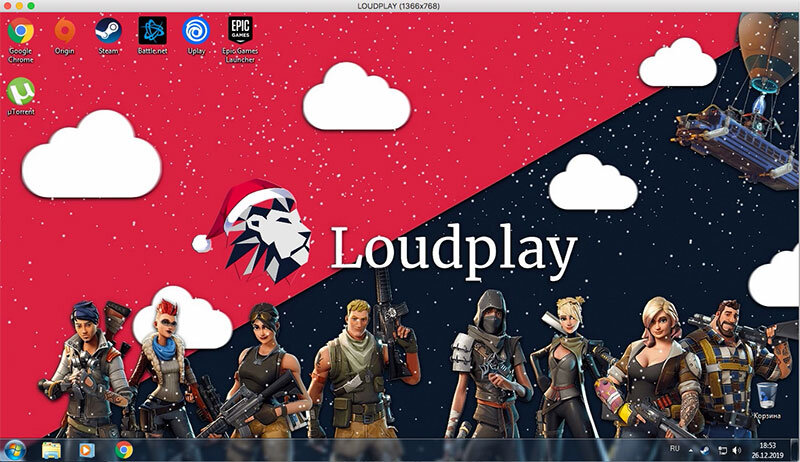Select the Recycle Bin (Корзина) icon
Screen dimensions: 800x462
pos(767,400)
